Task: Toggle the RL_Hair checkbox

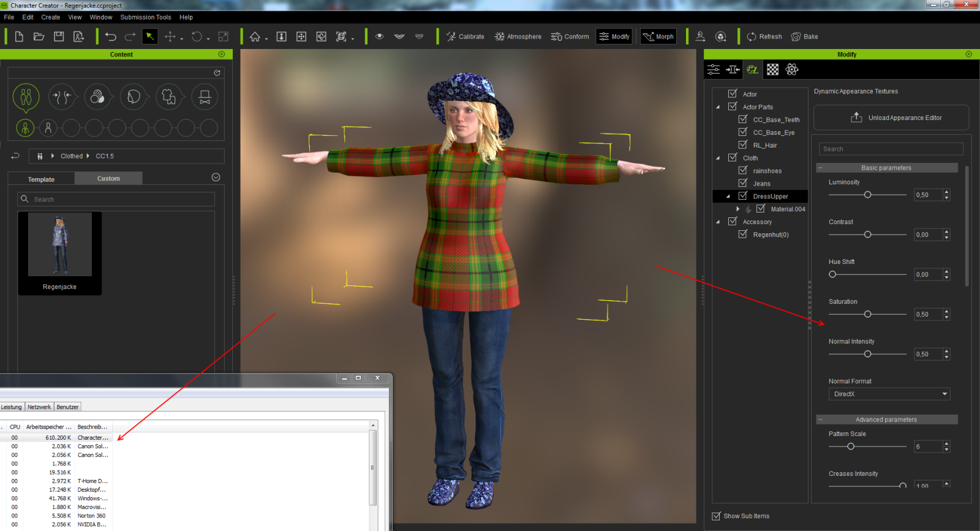Action: click(x=742, y=145)
